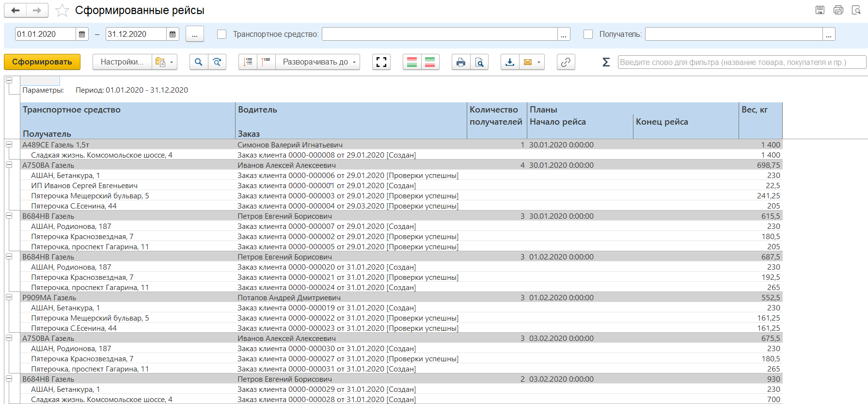Click the find next search icon
868x404 pixels.
tap(217, 62)
